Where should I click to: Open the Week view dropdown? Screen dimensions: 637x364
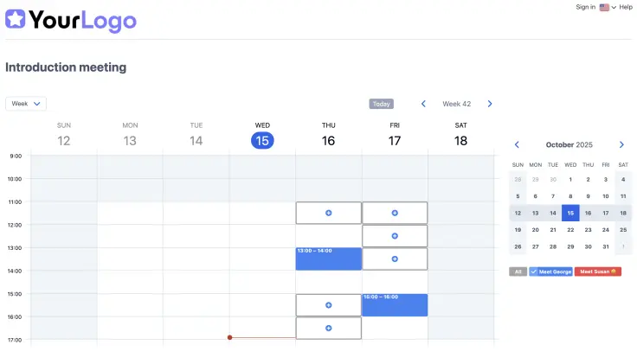[26, 104]
